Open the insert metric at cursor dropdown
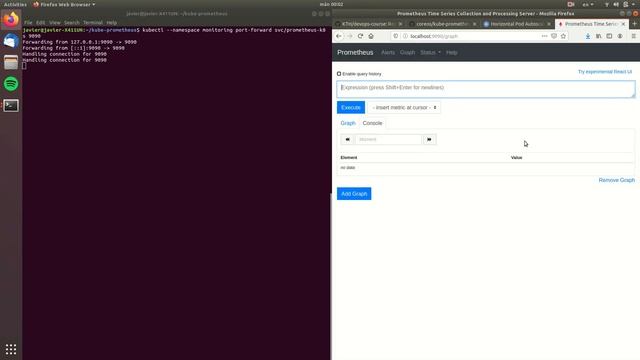640x360 pixels. [x=404, y=107]
